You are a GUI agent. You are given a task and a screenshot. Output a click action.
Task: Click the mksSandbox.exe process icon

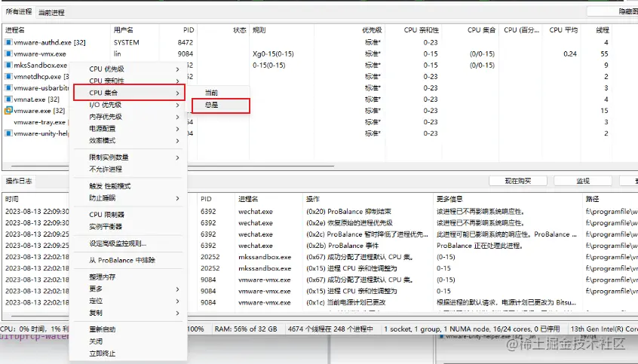coord(8,65)
